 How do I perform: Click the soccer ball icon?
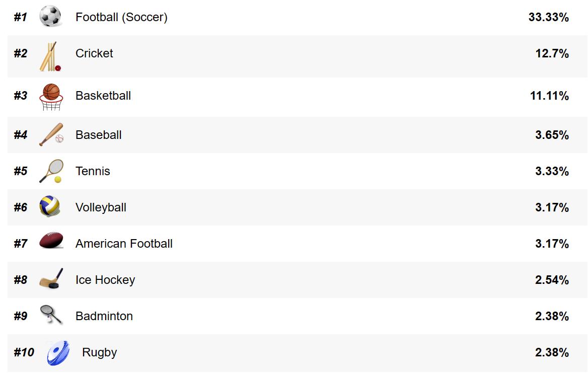pos(50,17)
